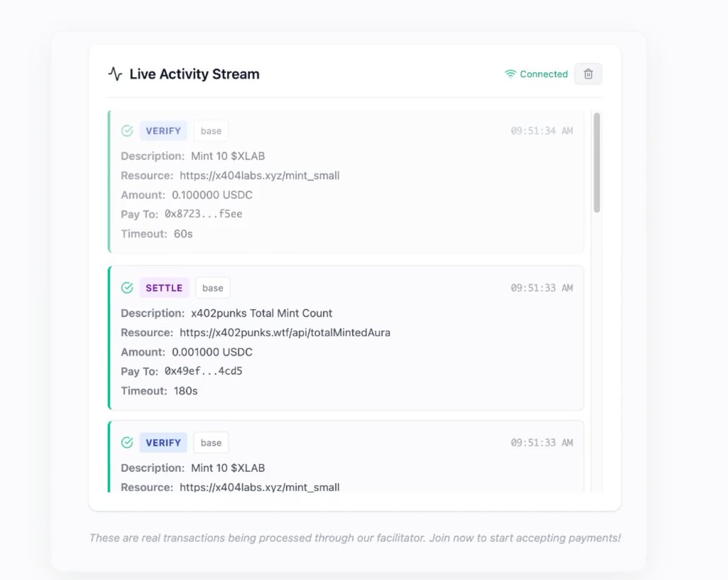This screenshot has height=580, width=728.
Task: Expand the bottom VERIFY card's base selector
Action: [x=211, y=442]
